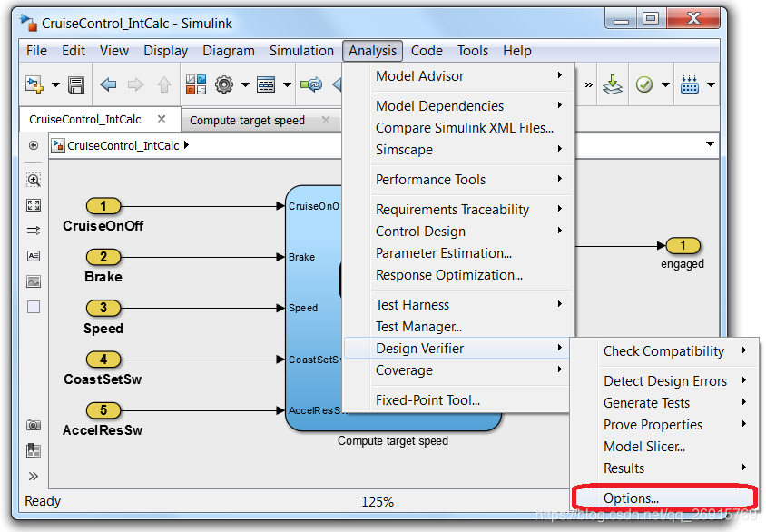Open the Library Browser icon

click(x=196, y=84)
